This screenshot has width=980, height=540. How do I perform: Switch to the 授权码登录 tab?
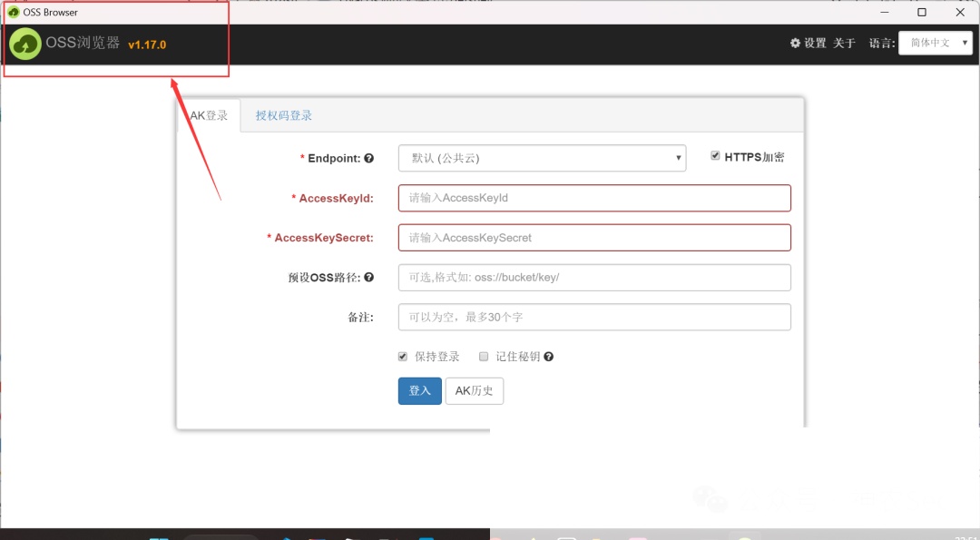pyautogui.click(x=284, y=115)
